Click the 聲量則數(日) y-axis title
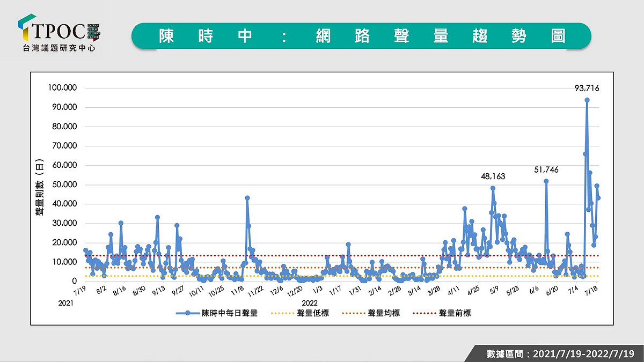 coord(40,187)
